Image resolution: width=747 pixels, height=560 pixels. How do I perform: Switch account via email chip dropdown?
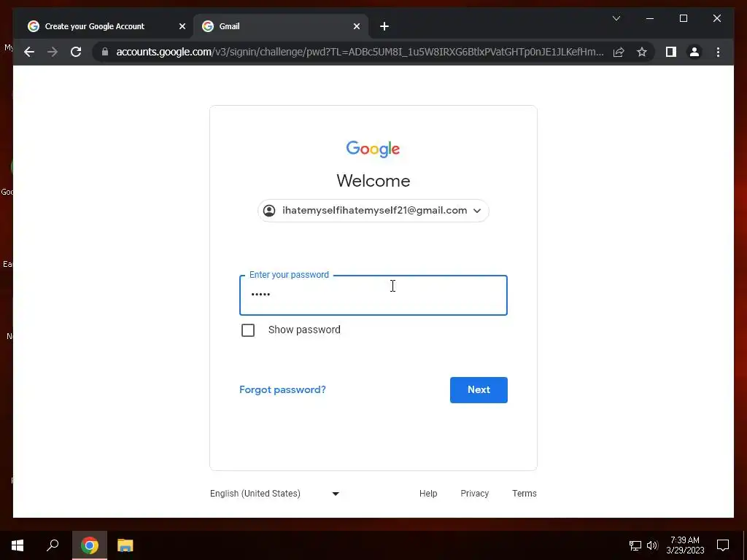pyautogui.click(x=373, y=211)
